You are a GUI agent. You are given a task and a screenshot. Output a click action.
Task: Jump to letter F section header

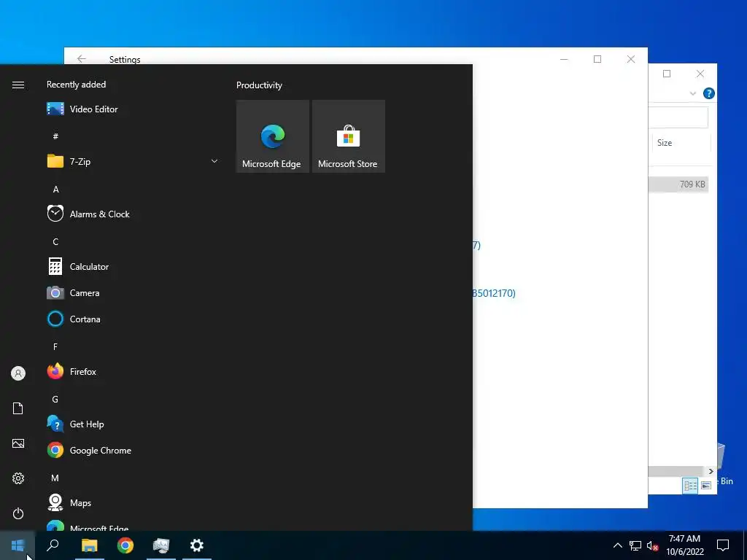pos(55,346)
